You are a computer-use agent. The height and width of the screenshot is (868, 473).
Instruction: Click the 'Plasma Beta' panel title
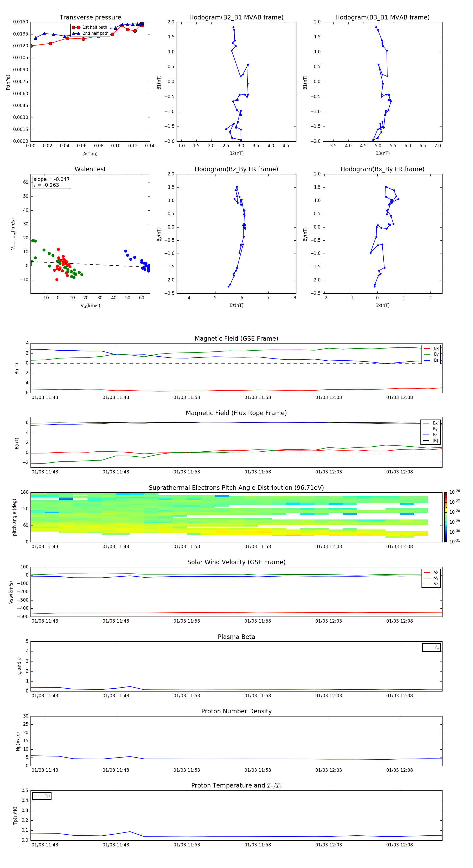click(236, 637)
